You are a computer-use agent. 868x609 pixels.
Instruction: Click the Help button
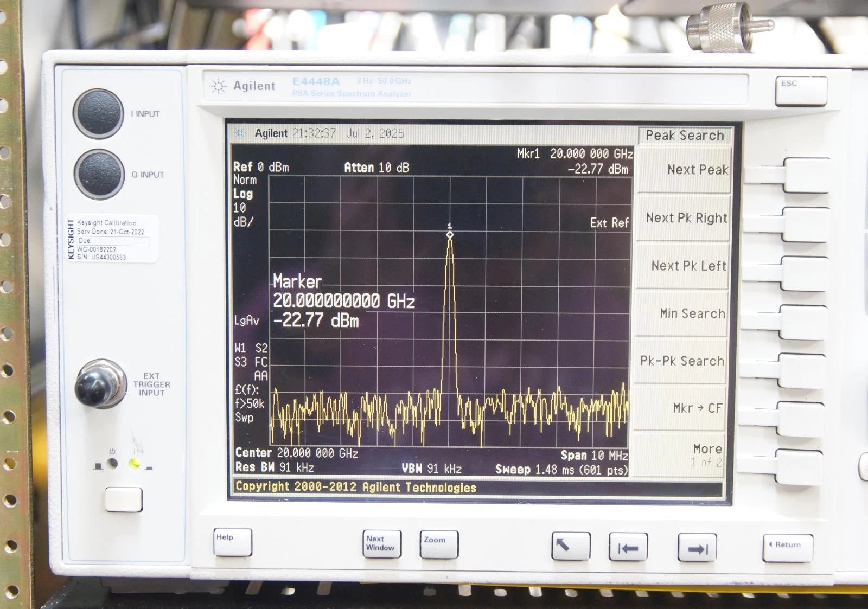point(232,542)
